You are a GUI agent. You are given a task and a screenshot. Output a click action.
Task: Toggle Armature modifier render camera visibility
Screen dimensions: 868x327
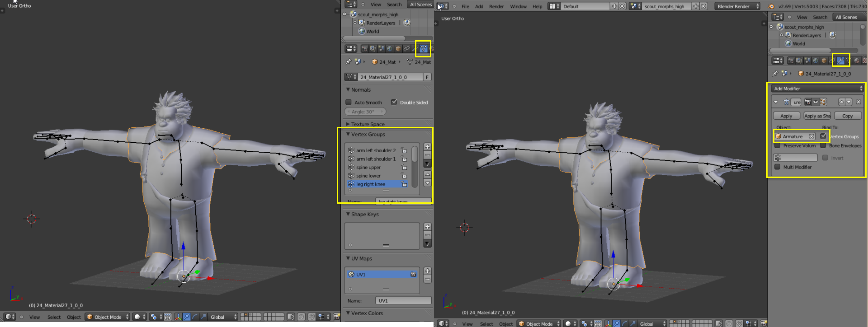807,102
